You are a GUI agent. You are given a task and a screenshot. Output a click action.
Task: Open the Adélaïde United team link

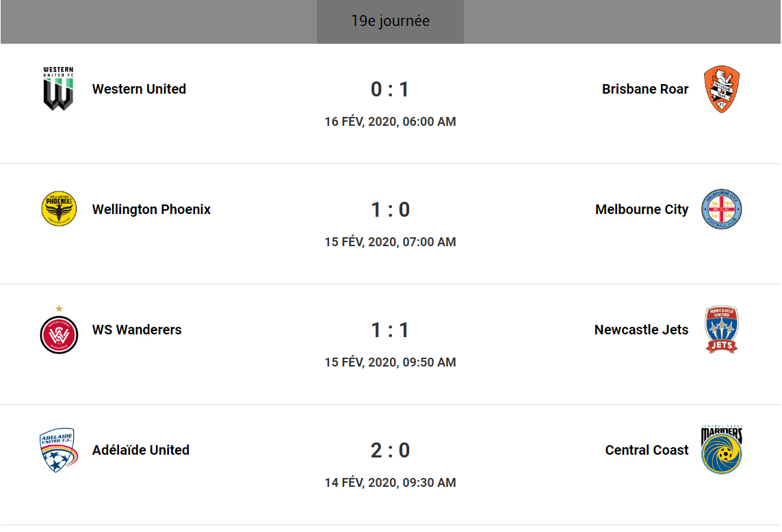click(x=141, y=450)
